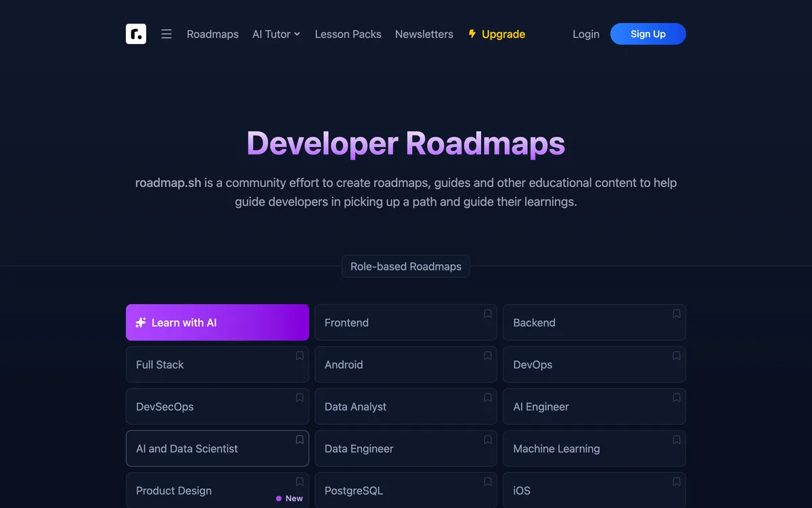
Task: Bookmark the DevSecOps roadmap
Action: coord(300,398)
